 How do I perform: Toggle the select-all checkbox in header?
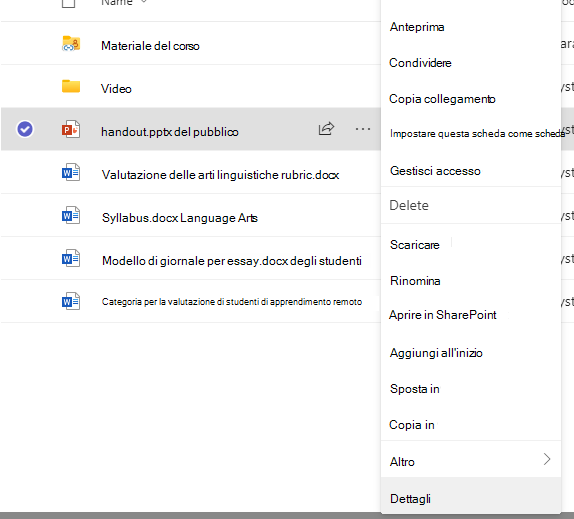68,3
